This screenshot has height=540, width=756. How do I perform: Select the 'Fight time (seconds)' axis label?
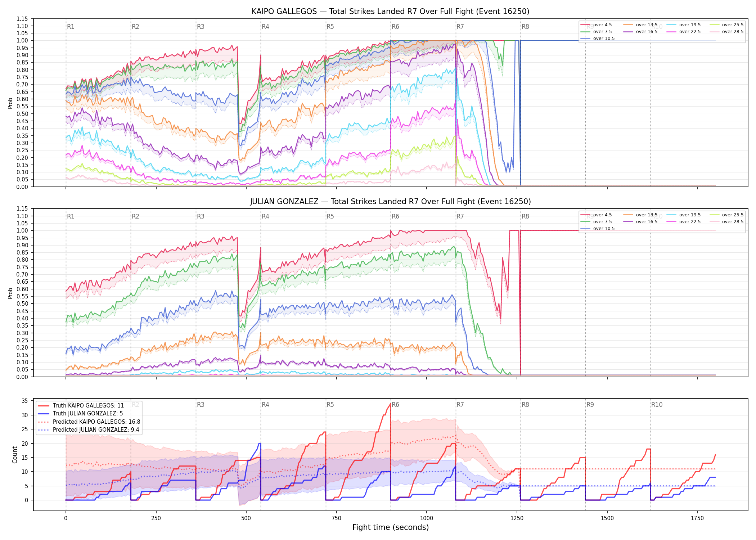(391, 527)
